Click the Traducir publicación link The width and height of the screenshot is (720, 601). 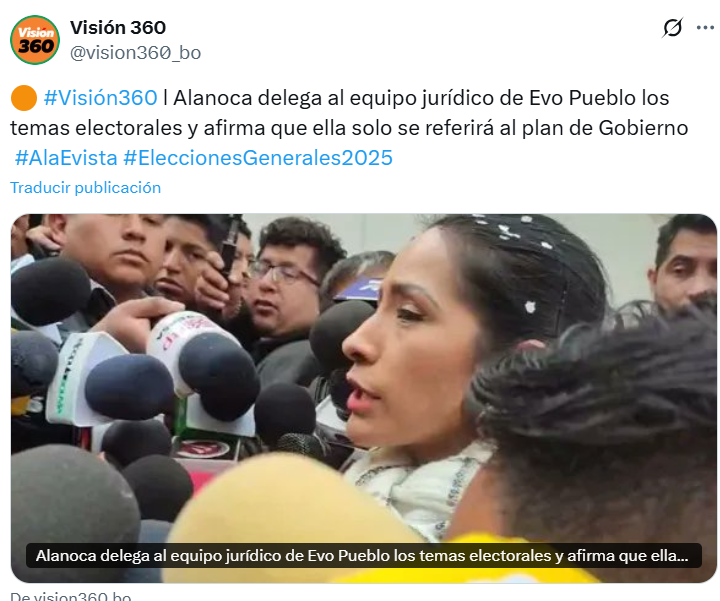pyautogui.click(x=85, y=188)
